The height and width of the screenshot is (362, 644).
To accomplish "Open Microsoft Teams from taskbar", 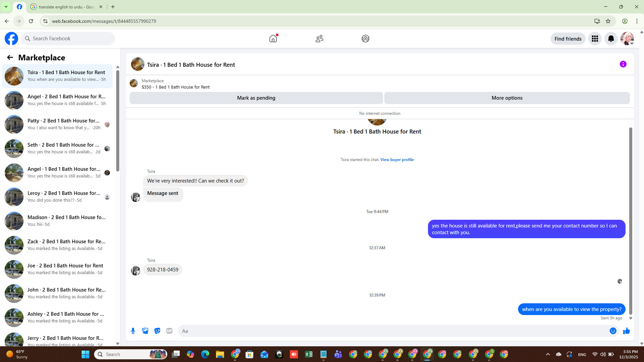I will (x=338, y=354).
